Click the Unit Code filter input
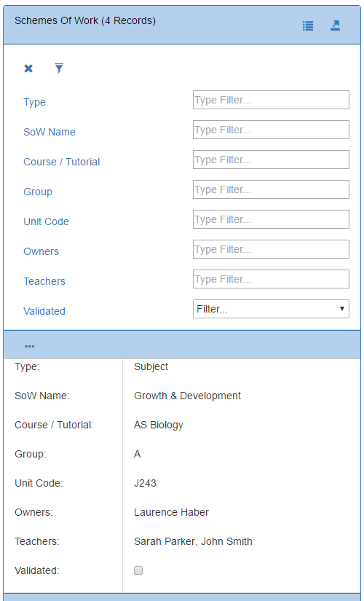Image resolution: width=364 pixels, height=601 pixels. coord(271,219)
